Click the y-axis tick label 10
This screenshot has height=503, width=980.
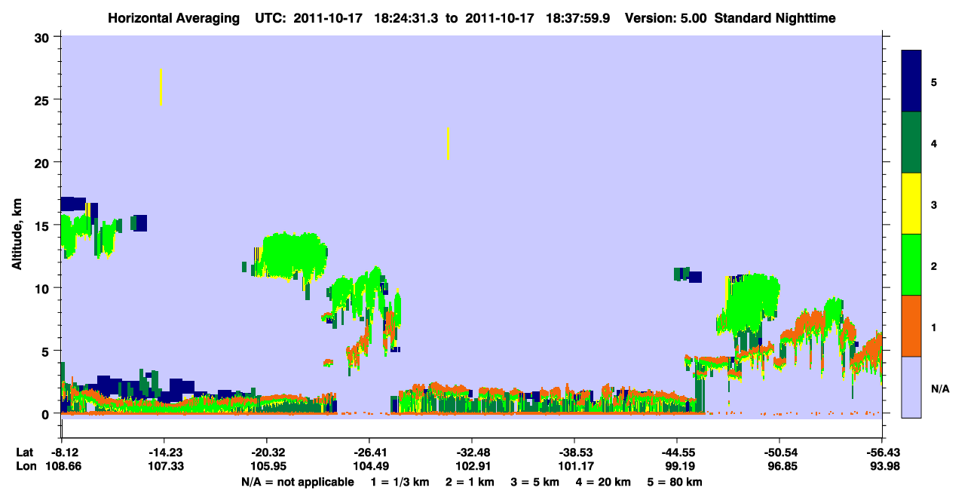44,288
